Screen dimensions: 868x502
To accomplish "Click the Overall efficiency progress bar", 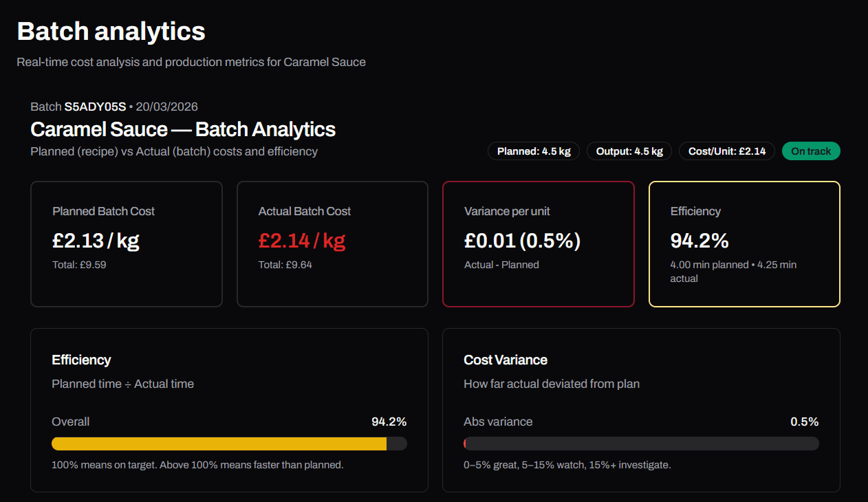I will [x=229, y=444].
